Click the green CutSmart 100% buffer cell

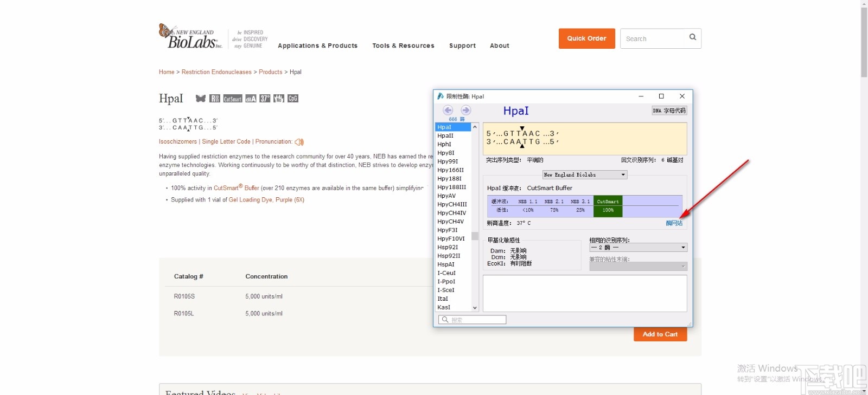pyautogui.click(x=608, y=206)
